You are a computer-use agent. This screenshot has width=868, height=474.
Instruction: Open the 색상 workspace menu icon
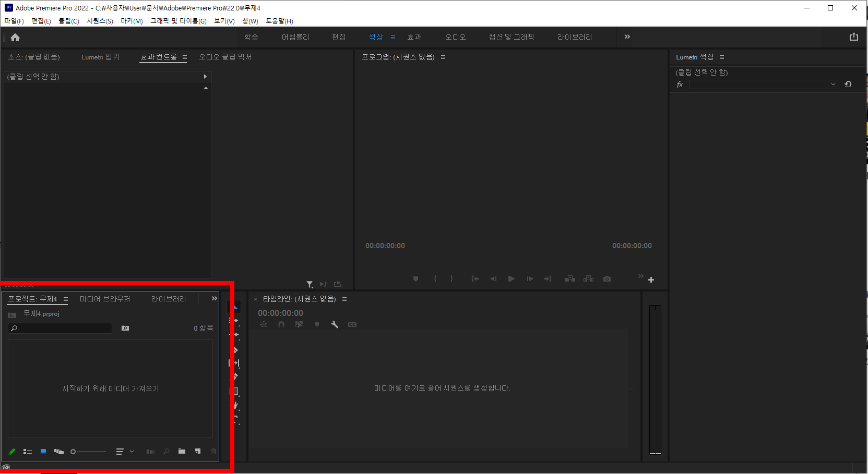[393, 37]
